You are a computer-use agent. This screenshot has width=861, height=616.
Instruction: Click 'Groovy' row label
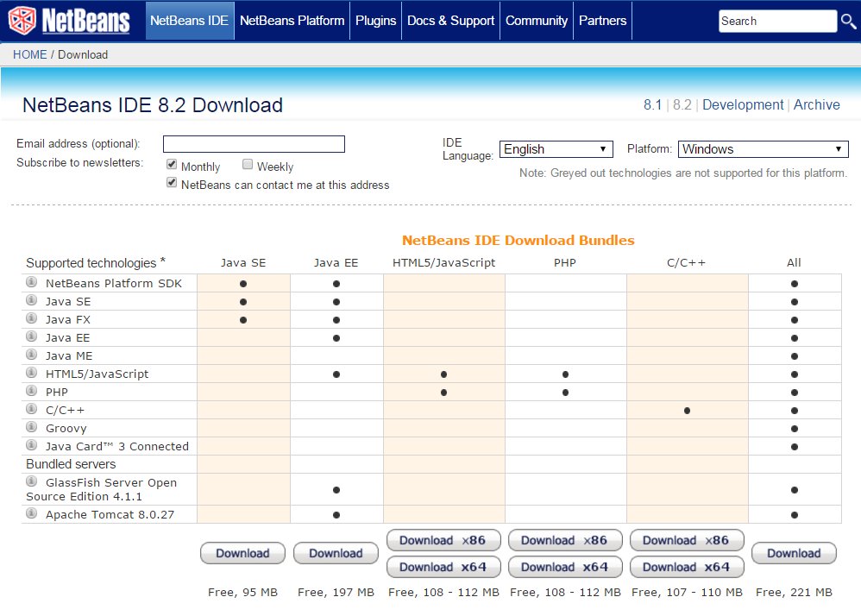pos(66,428)
